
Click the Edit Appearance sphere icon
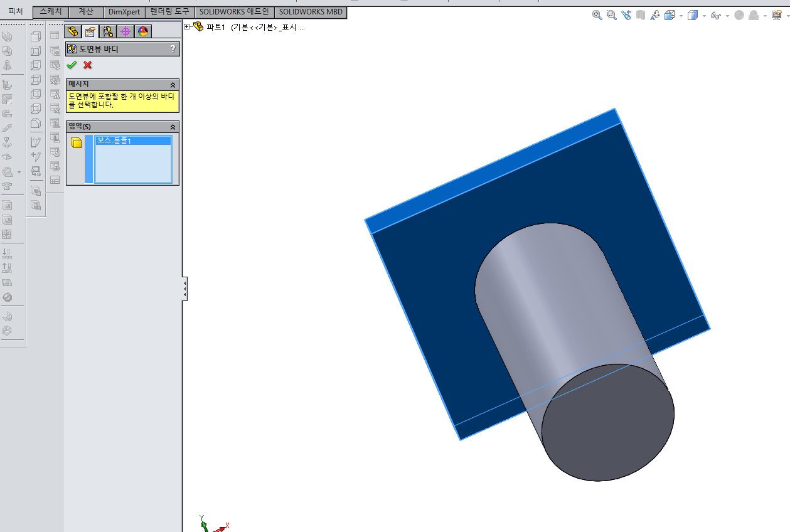739,15
